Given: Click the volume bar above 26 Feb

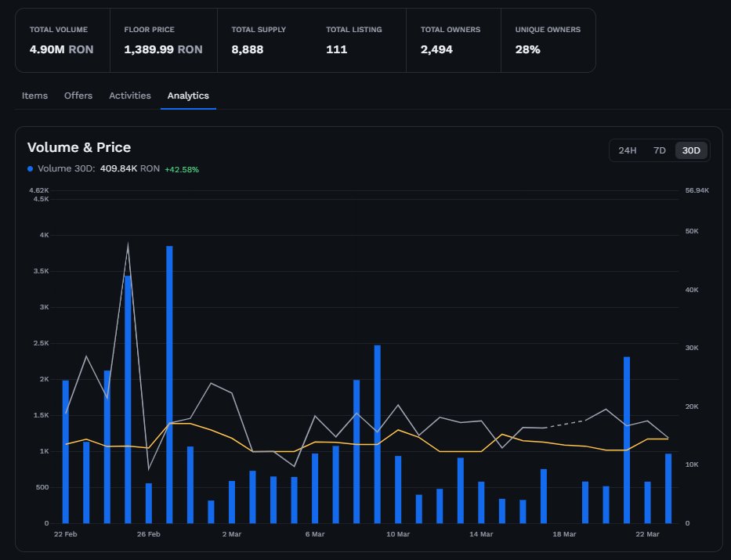Looking at the screenshot, I should (149, 503).
